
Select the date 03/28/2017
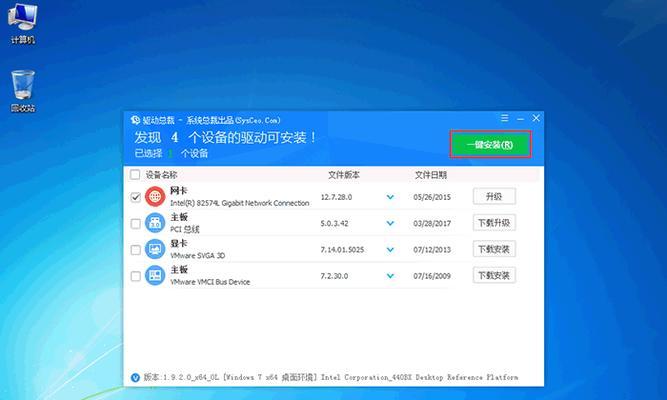[432, 223]
